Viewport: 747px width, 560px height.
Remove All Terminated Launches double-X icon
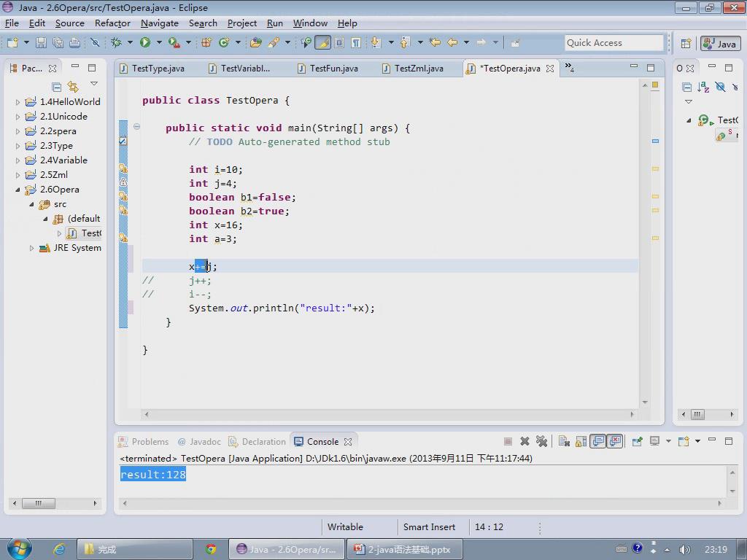[541, 441]
